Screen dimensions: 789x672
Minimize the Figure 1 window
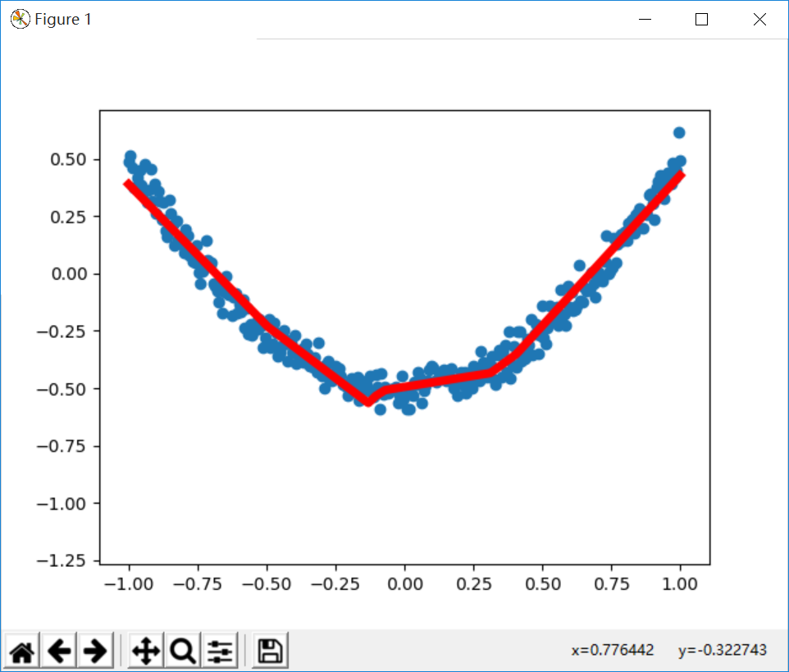tap(645, 19)
